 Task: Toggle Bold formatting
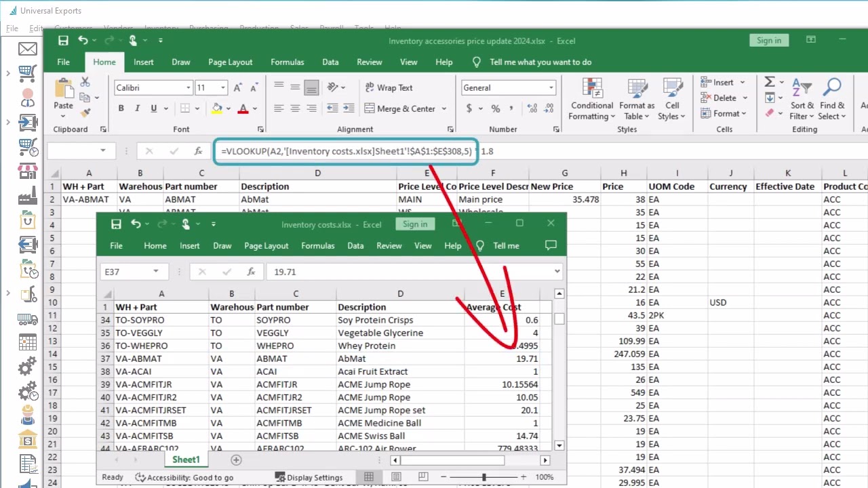121,108
